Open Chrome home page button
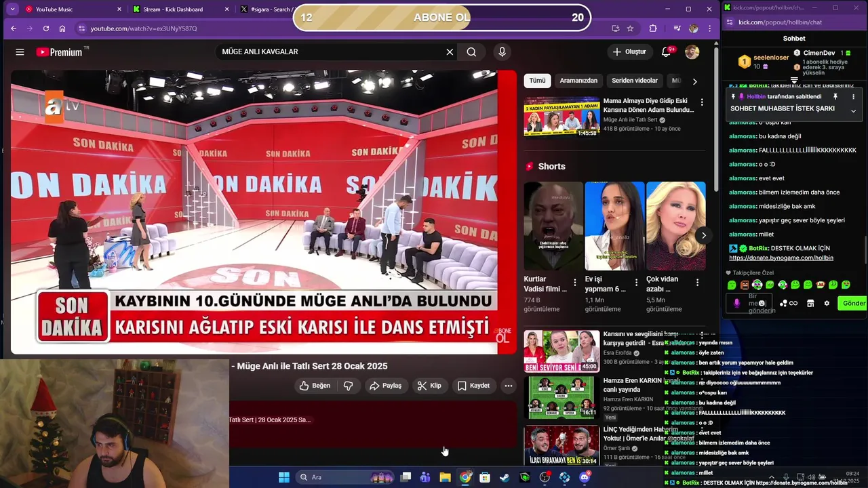This screenshot has height=488, width=868. pyautogui.click(x=62, y=28)
